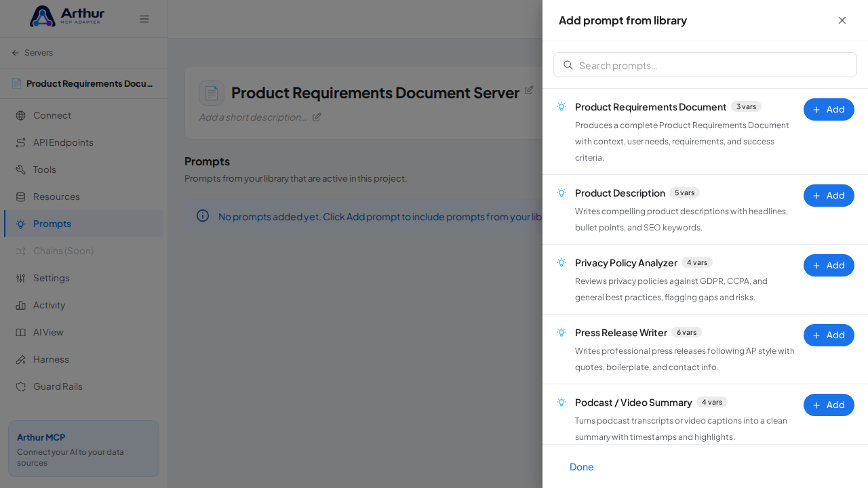Select the Privacy Policy Analyzer title

tap(626, 263)
